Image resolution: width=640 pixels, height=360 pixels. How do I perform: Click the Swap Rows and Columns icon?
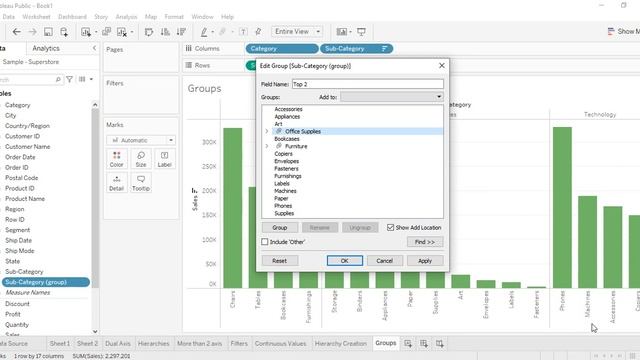coord(149,32)
